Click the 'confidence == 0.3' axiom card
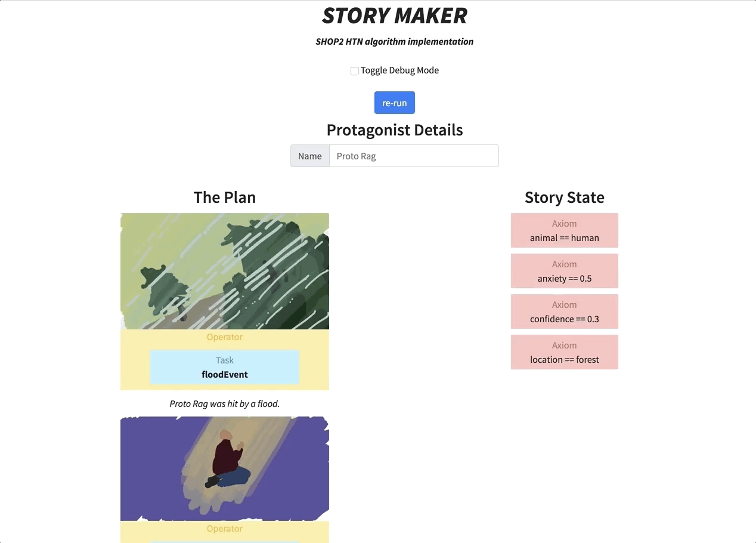The width and height of the screenshot is (756, 543). pos(564,311)
